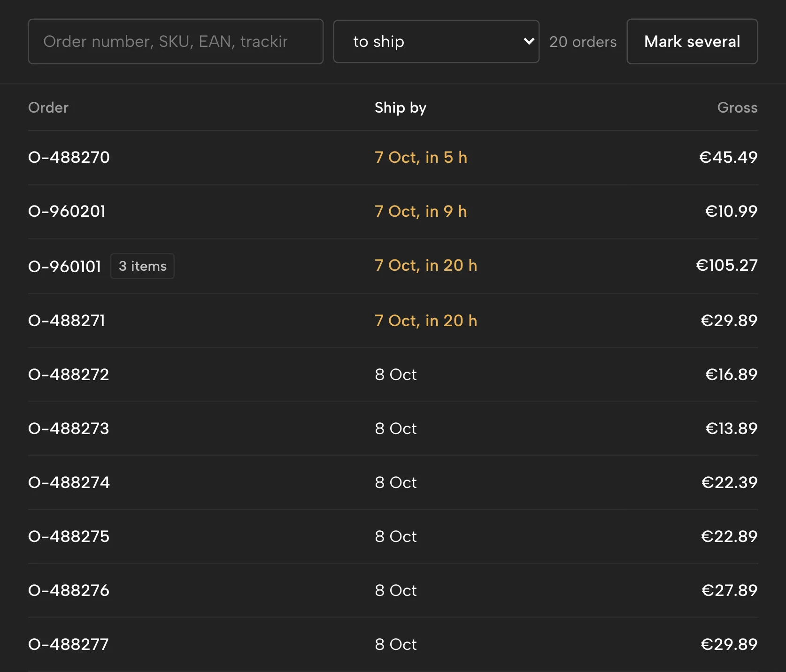Click ship-by '7 Oct, in 5 h'
This screenshot has height=672, width=786.
pyautogui.click(x=421, y=157)
